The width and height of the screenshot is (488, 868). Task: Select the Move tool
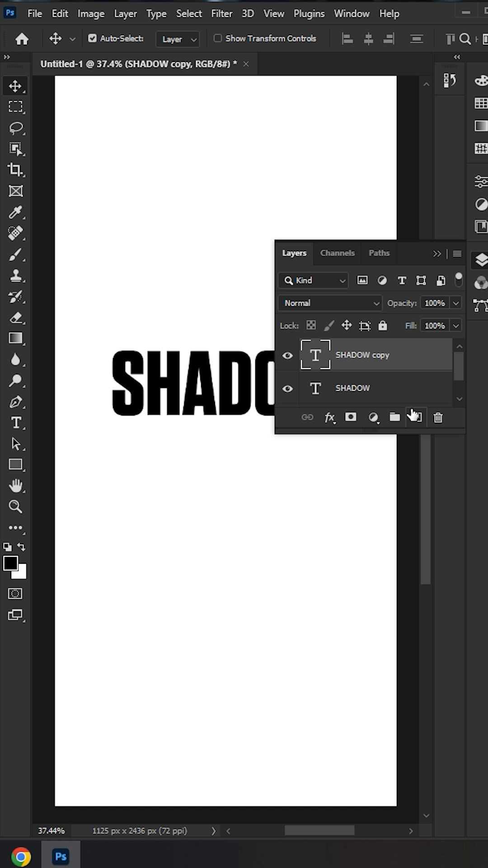(15, 86)
